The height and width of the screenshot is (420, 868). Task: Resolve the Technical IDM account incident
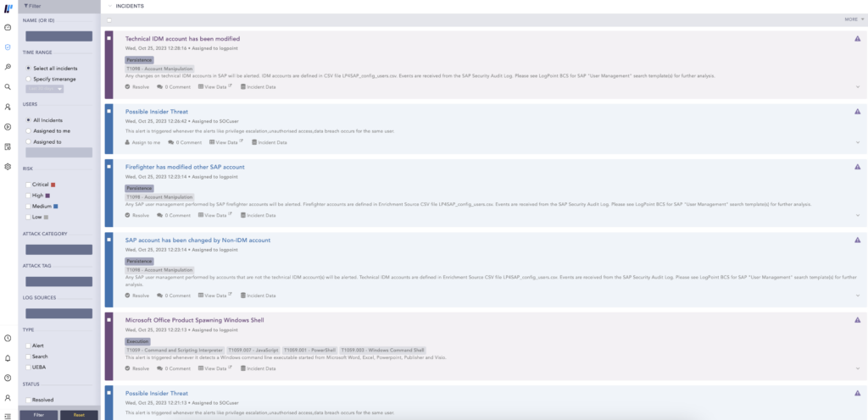coord(137,86)
